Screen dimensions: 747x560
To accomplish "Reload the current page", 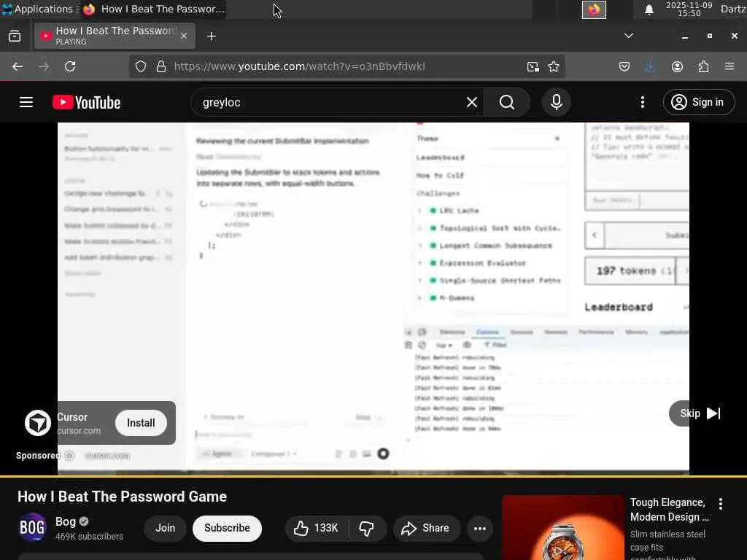I will coord(70,66).
